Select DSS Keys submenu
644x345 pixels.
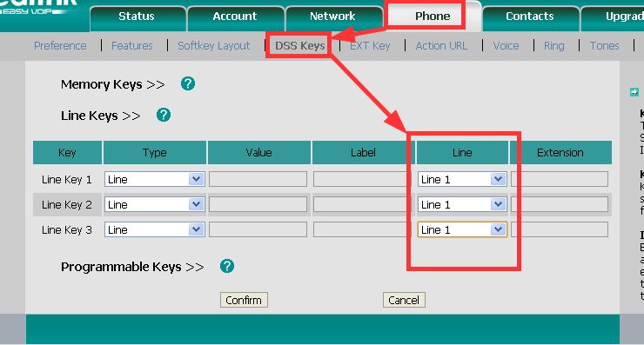click(300, 45)
